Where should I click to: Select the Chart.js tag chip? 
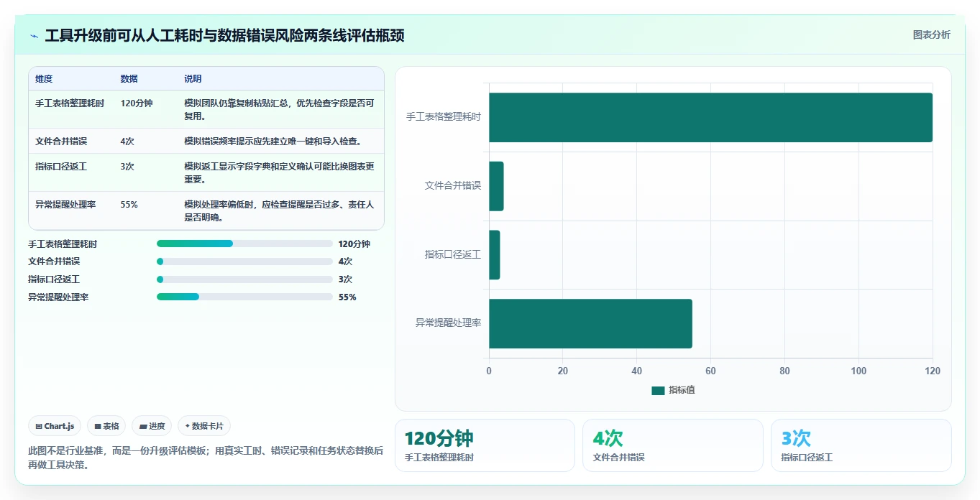tap(55, 426)
